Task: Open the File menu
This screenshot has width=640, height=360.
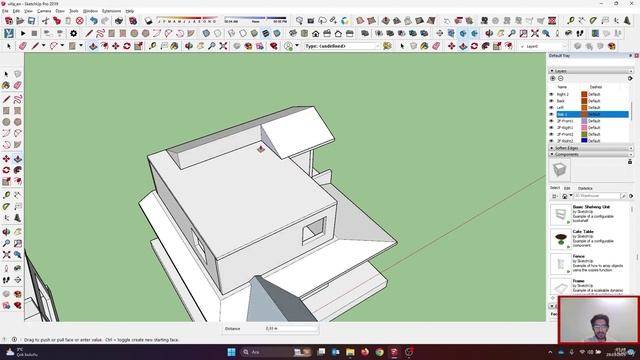Action: [x=5, y=11]
